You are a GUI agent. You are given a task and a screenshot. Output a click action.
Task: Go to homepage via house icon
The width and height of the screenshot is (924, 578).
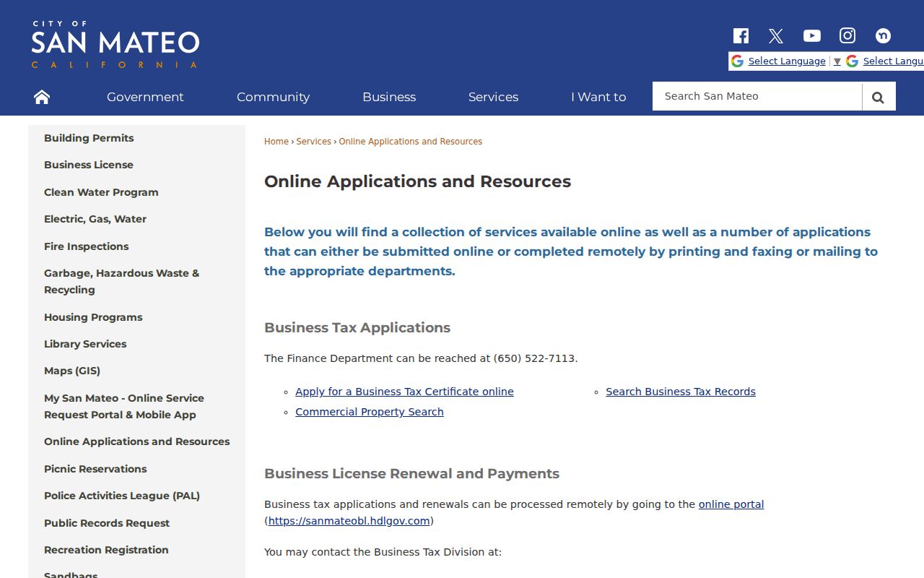tap(42, 97)
